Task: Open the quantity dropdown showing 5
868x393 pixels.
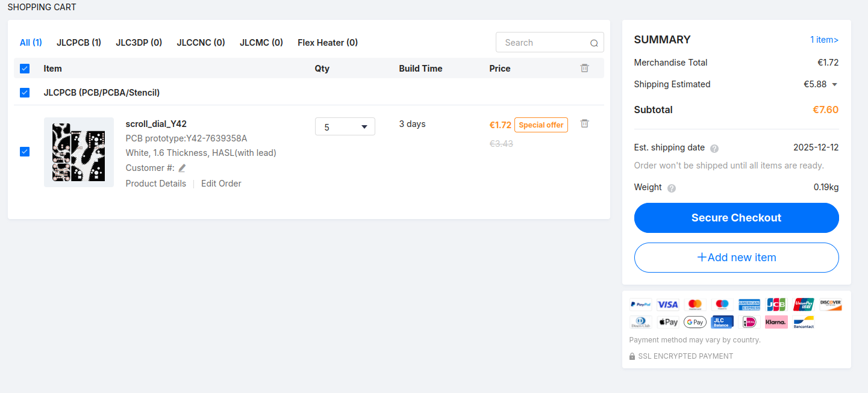Action: coord(345,127)
